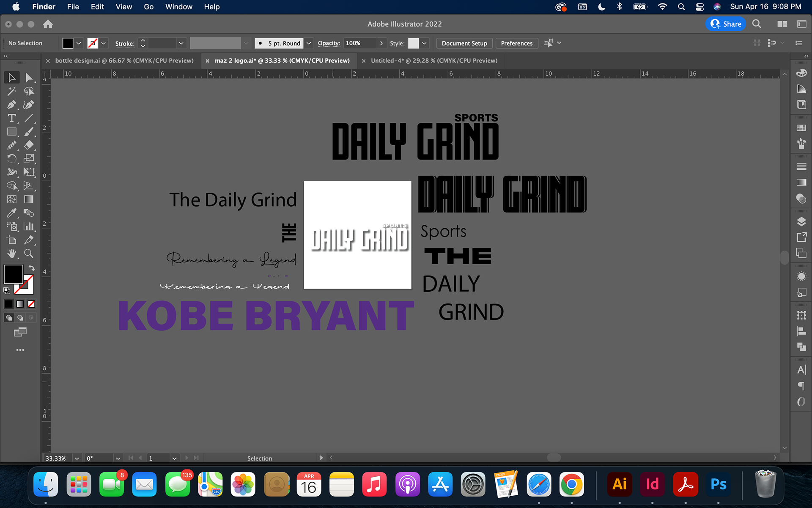Toggle Arrange Documents layout button
Viewport: 812px width, 508px height.
[x=782, y=24]
